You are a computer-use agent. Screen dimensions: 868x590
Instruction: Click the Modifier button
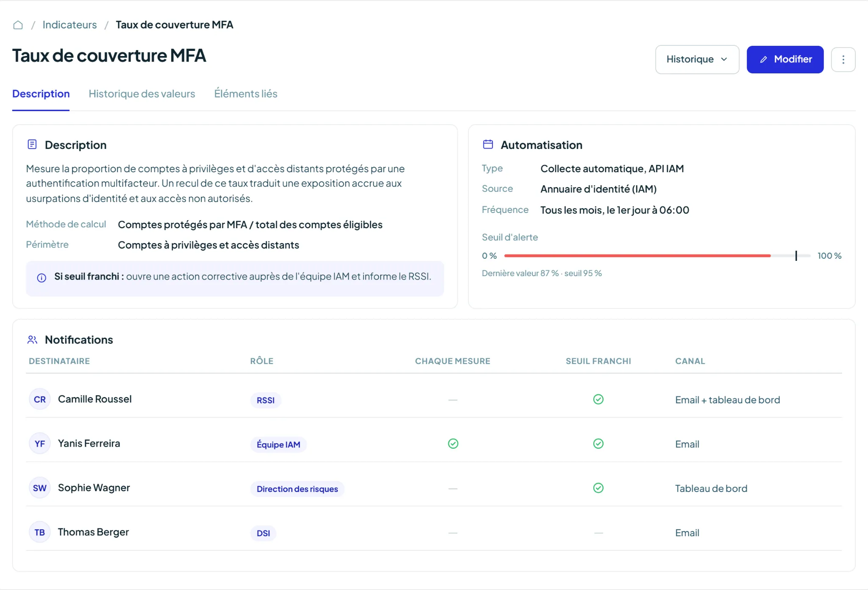pyautogui.click(x=785, y=59)
